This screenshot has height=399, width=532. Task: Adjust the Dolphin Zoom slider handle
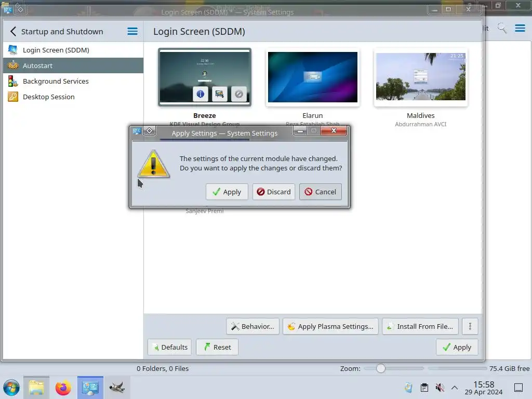[381, 368]
